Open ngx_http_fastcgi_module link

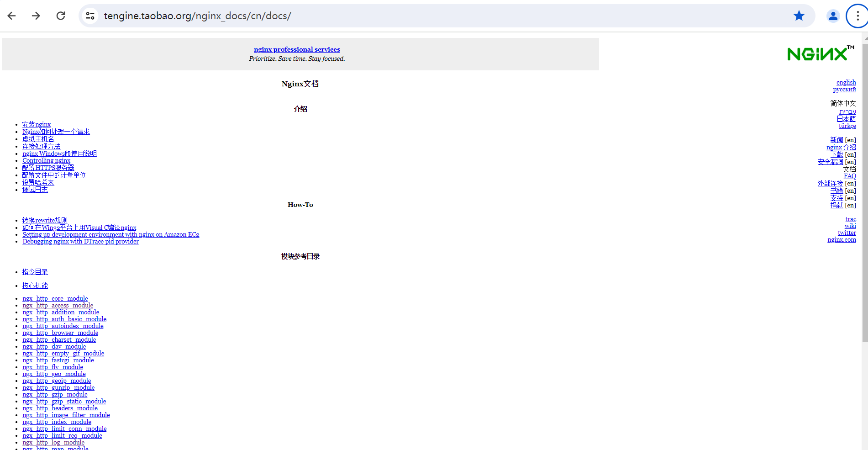coord(58,360)
